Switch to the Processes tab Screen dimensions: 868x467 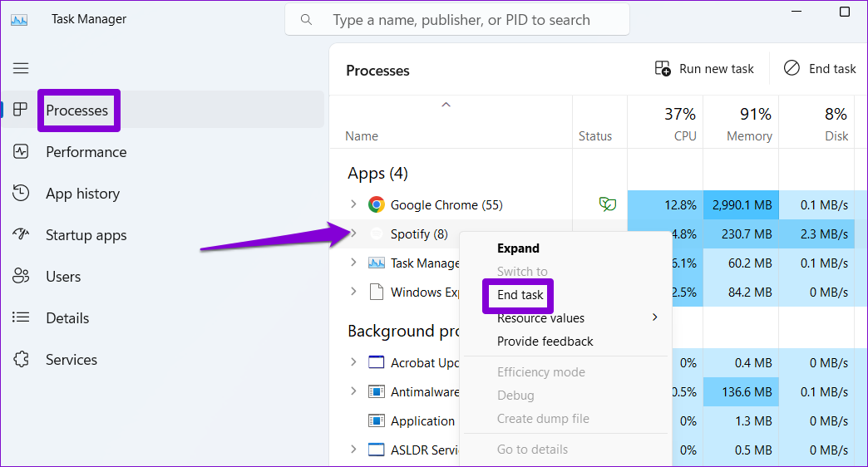pos(76,111)
